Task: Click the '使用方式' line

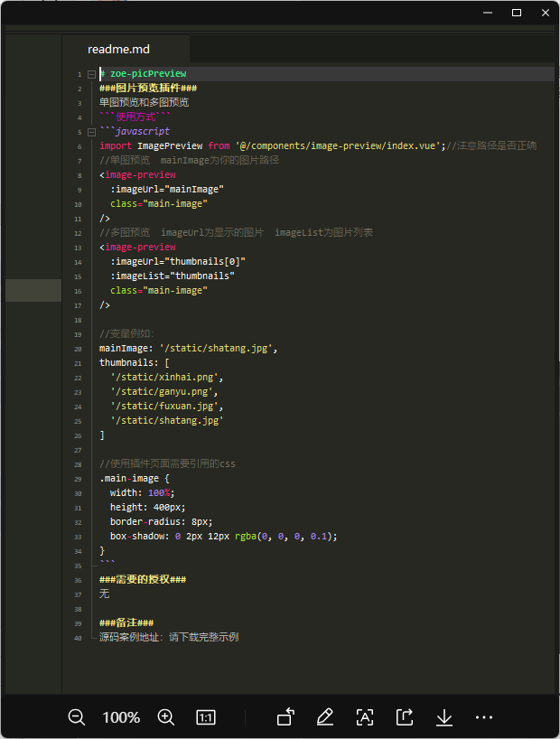Action: click(x=135, y=117)
